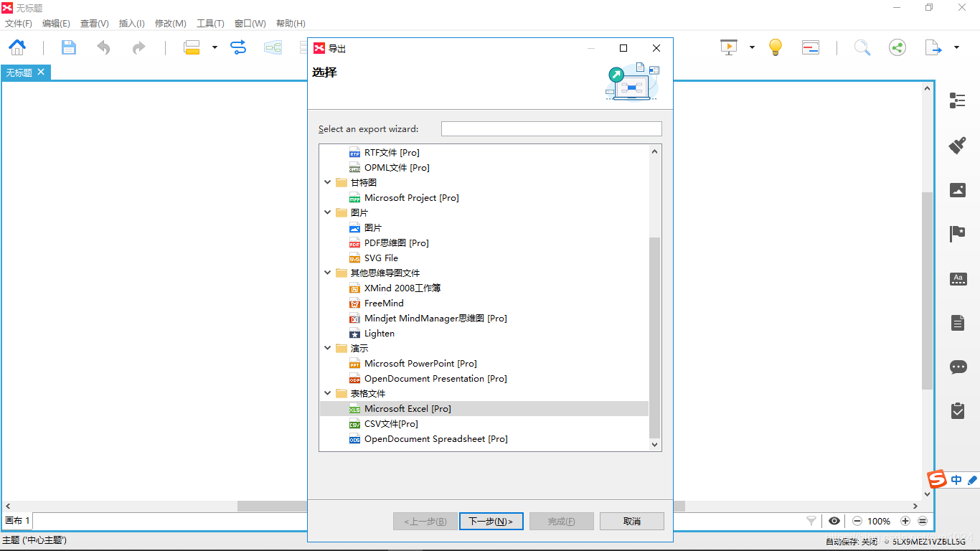Select FreeMind export option
Image resolution: width=980 pixels, height=551 pixels.
pyautogui.click(x=384, y=303)
